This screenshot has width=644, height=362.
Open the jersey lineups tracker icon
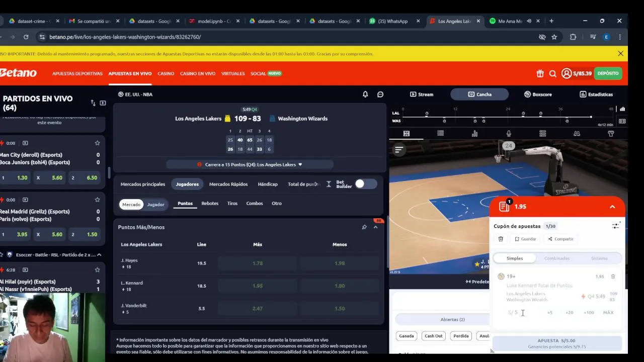(x=611, y=133)
